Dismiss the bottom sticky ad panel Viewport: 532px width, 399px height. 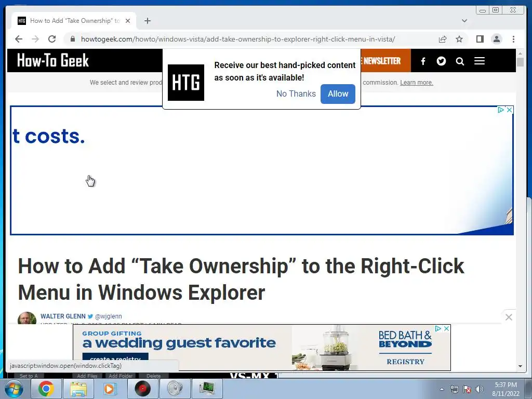coord(508,317)
